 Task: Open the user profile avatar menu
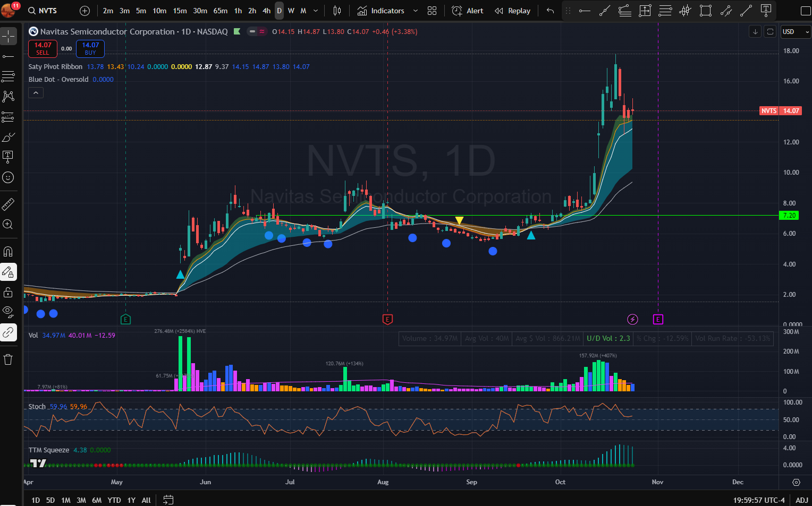click(x=9, y=10)
